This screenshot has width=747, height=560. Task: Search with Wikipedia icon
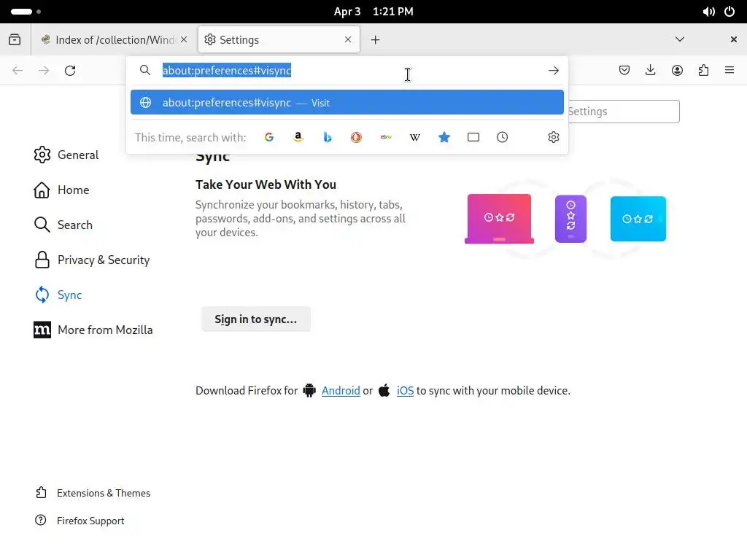[415, 137]
